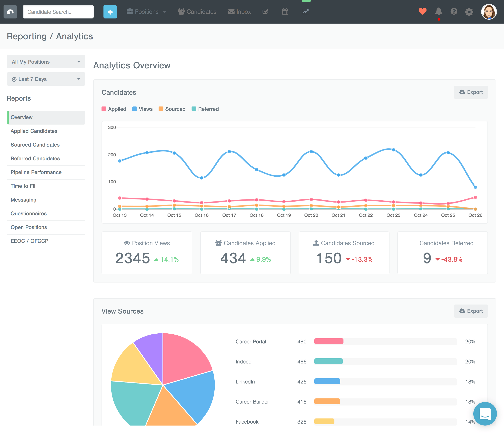Open notifications via the bell icon
Image resolution: width=504 pixels, height=433 pixels.
pos(438,11)
